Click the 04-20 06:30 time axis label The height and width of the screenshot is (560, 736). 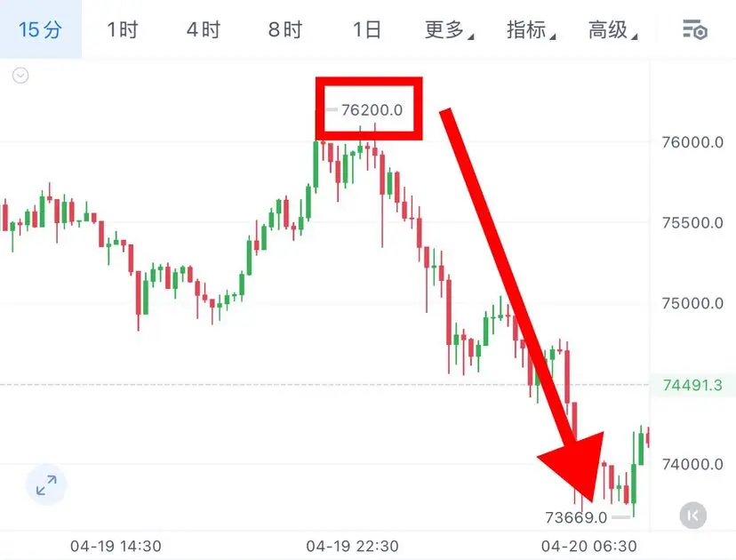[x=588, y=546]
